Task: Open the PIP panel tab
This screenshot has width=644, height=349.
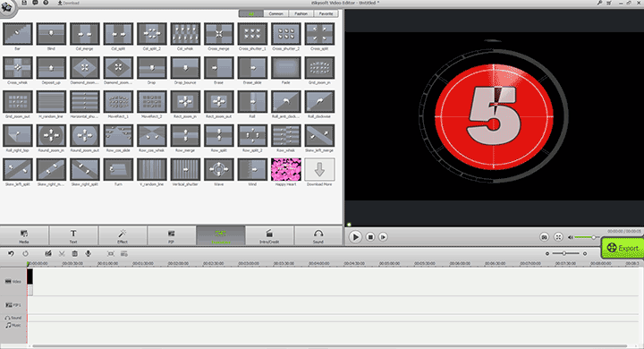Action: pos(171,236)
